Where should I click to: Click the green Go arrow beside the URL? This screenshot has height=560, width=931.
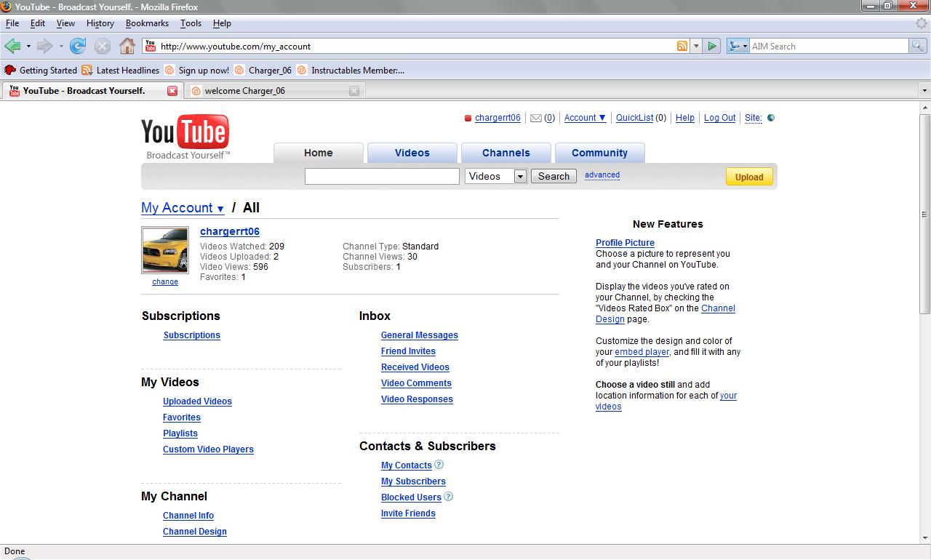[712, 46]
